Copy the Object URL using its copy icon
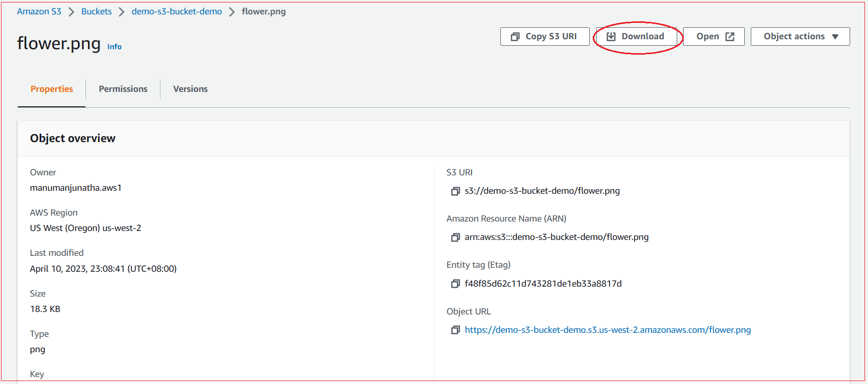 (x=455, y=330)
